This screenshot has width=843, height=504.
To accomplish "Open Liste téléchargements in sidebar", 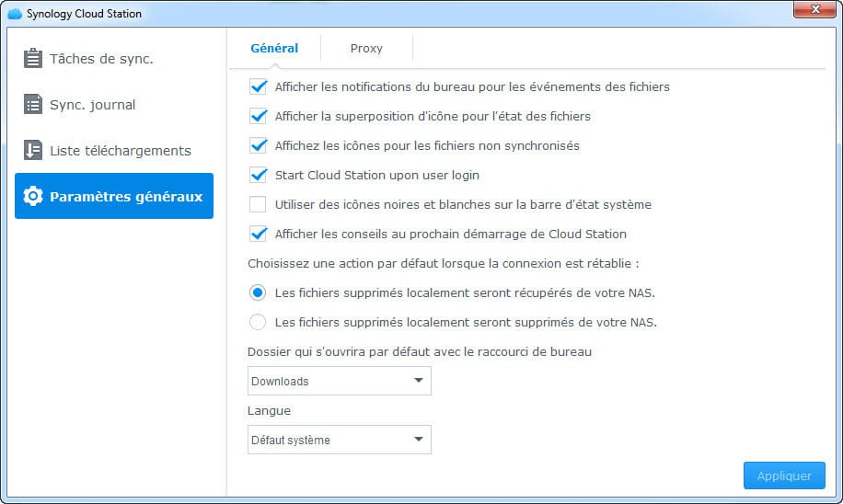I will tap(114, 151).
